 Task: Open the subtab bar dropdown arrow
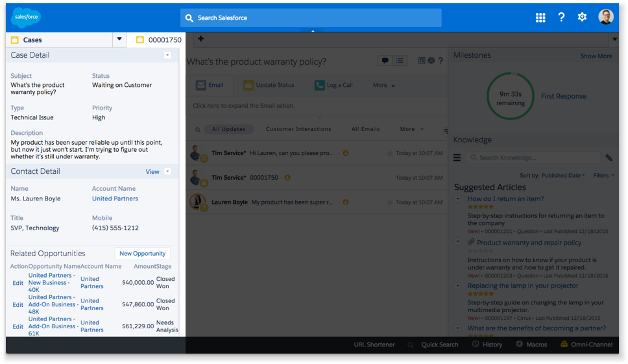point(614,39)
